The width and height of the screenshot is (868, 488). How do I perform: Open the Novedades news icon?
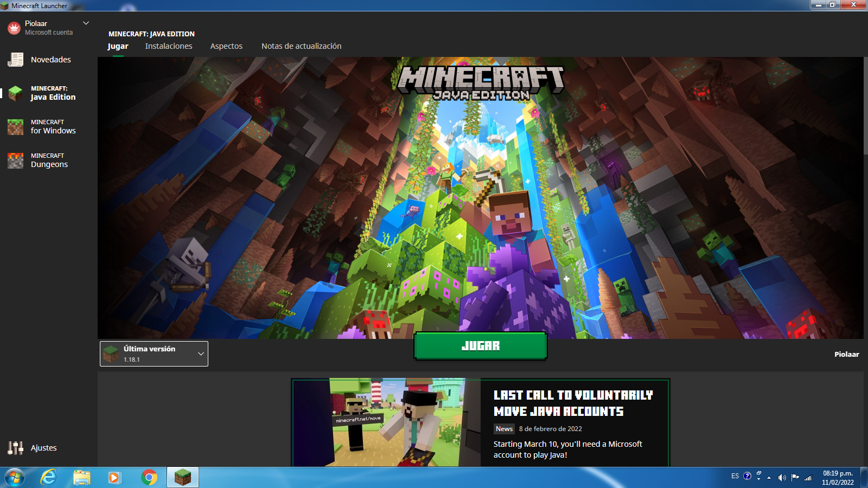15,60
